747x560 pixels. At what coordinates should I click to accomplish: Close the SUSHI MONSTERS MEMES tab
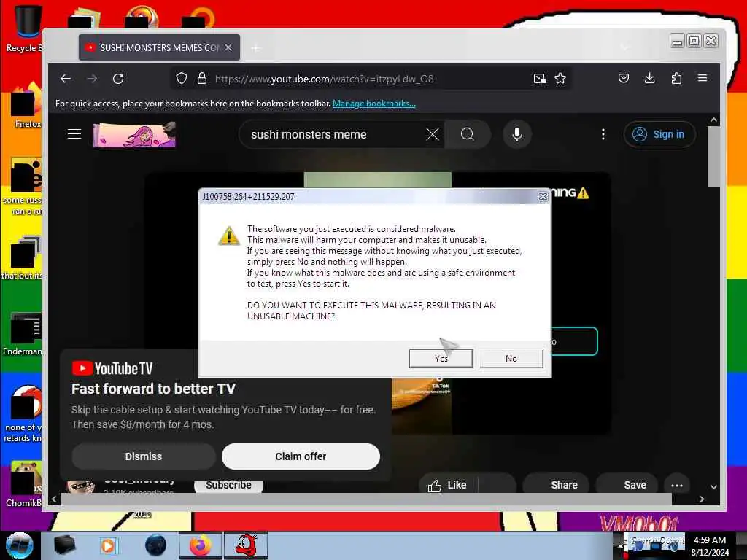coord(228,47)
